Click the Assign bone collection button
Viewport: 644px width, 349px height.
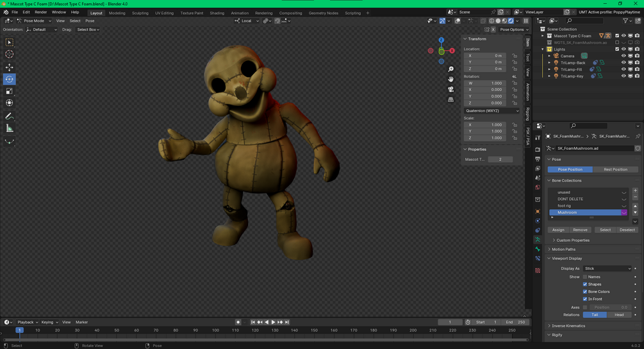pos(558,230)
